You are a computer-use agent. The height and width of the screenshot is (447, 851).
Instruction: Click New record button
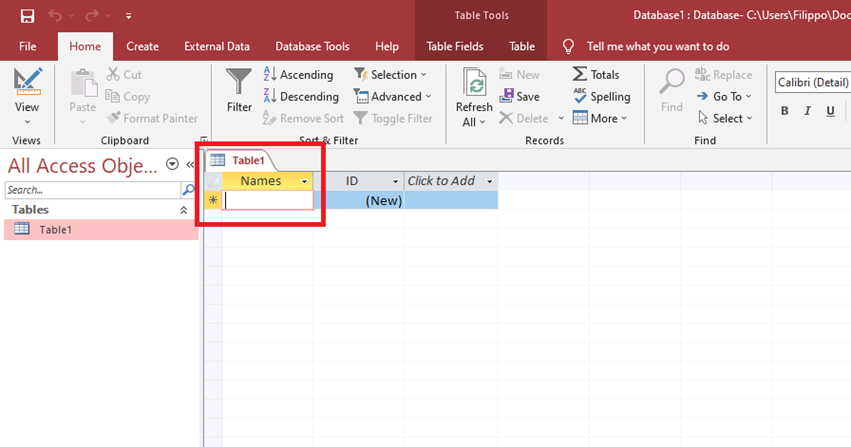(519, 74)
